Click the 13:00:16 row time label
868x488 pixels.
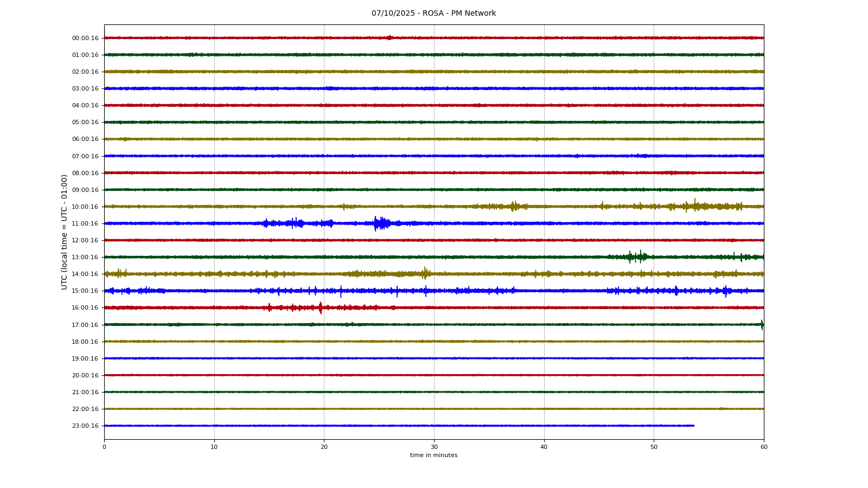click(x=85, y=257)
